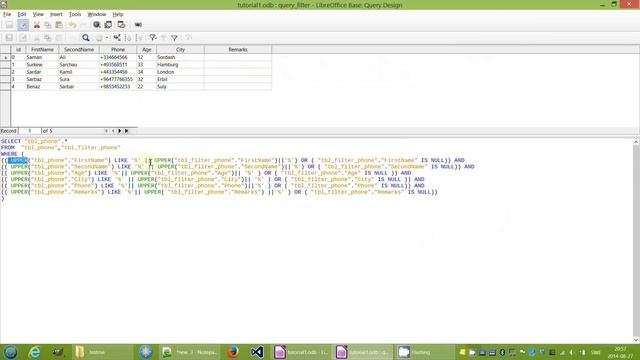Image resolution: width=640 pixels, height=360 pixels.
Task: Select the FirstName column header
Action: click(42, 49)
